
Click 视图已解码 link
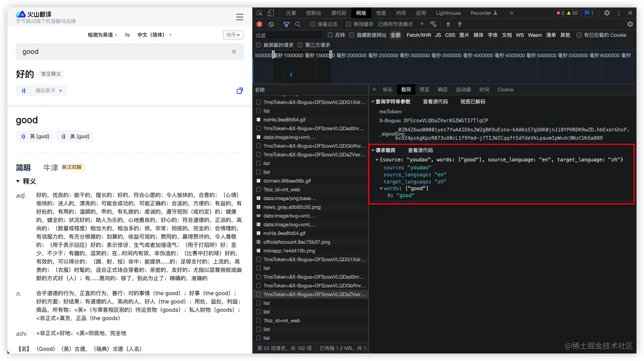click(473, 102)
